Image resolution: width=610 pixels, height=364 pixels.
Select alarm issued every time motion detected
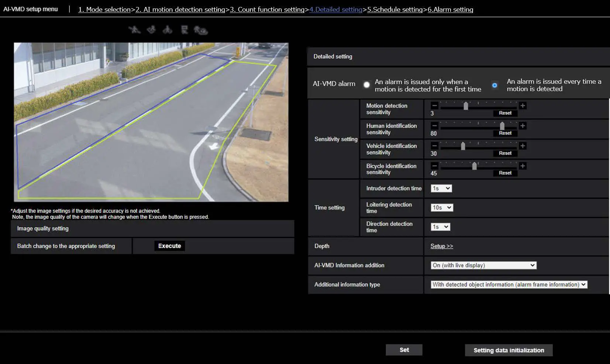(494, 85)
